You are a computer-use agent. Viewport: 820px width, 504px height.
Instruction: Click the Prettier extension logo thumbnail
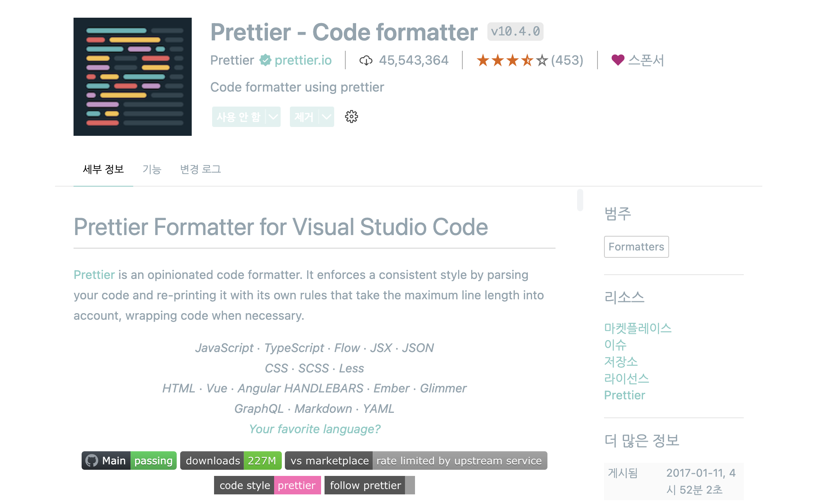tap(132, 77)
